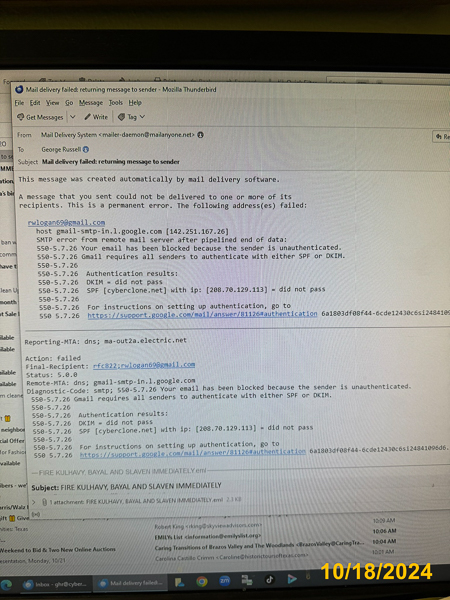Click the rfc822 Final-Recipient link

[144, 365]
